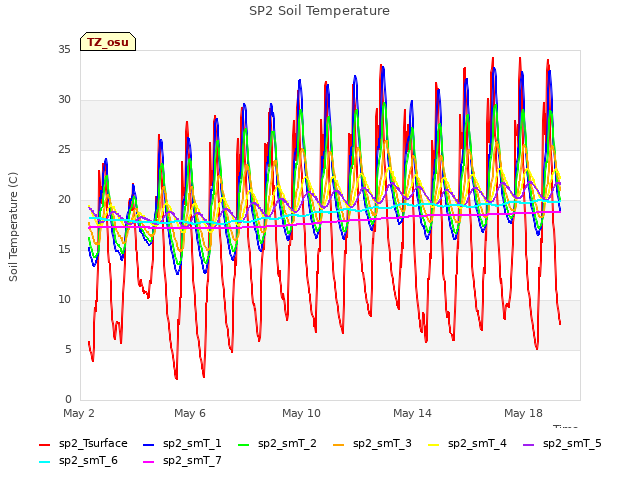Click the 0 y-axis tick label
Screen dimensions: 640x480
tap(68, 400)
